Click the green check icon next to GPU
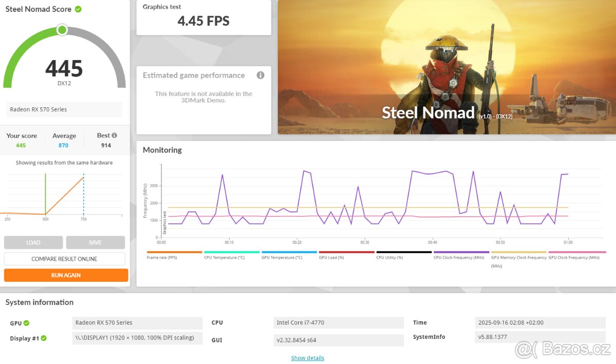This screenshot has width=616, height=364. coord(26,323)
